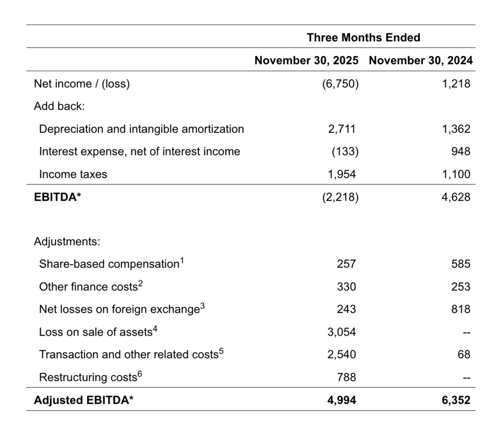Select the 6,352 Adjusted EBITDA value
Screen dimensions: 504x432
[456, 400]
